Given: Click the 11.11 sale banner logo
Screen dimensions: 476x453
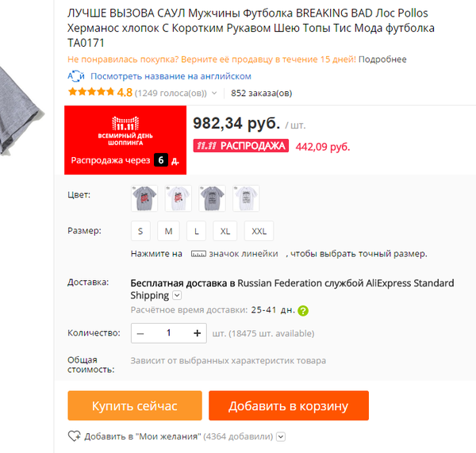Looking at the screenshot, I should coord(125,123).
